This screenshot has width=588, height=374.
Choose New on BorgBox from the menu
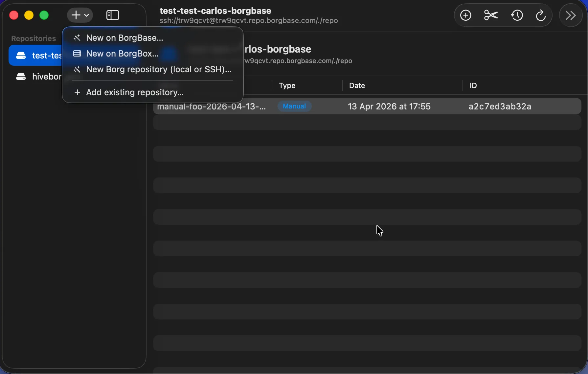(122, 54)
